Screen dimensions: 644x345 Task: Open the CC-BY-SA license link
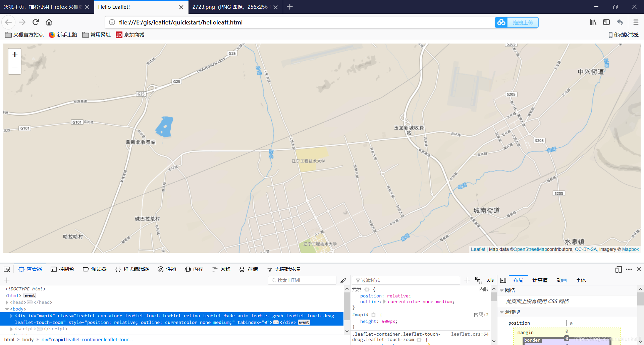(x=586, y=249)
